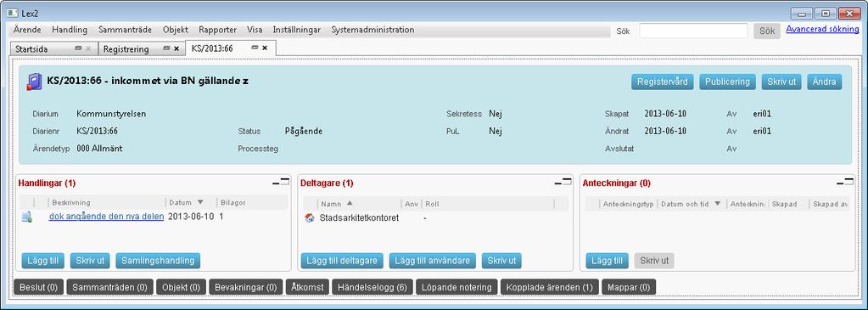Click the Lex2 application icon in title bar

tap(12, 13)
